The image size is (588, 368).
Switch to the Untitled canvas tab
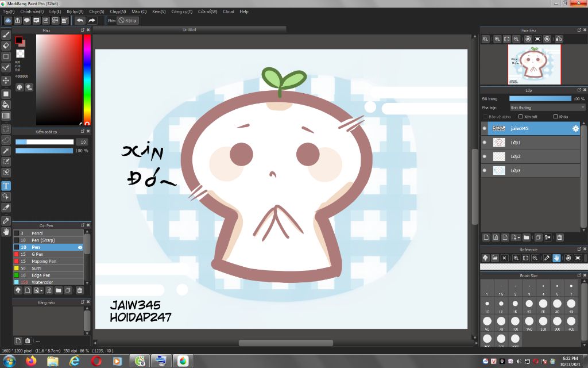tap(189, 30)
